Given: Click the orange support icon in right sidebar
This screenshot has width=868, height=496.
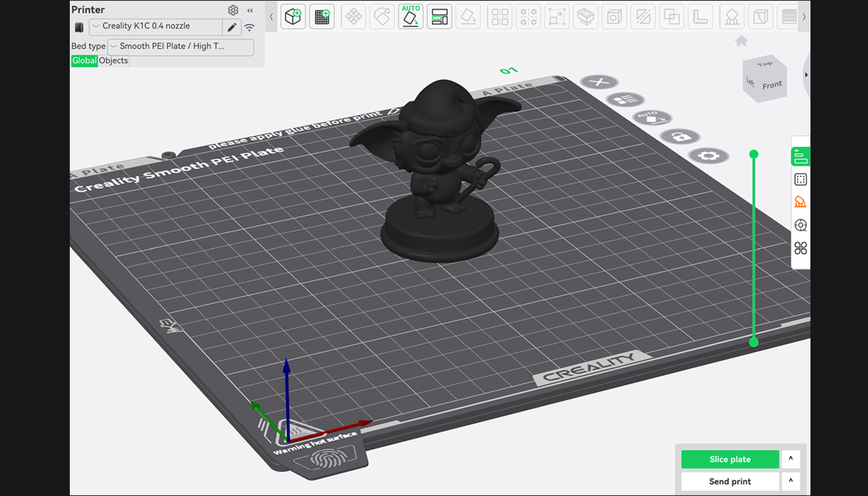Looking at the screenshot, I should pos(800,202).
